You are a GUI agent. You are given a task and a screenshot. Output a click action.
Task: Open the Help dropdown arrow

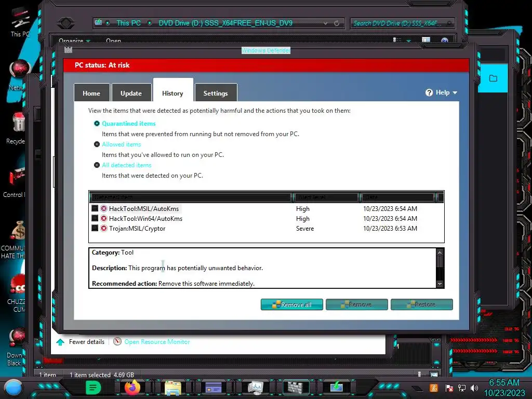[455, 92]
